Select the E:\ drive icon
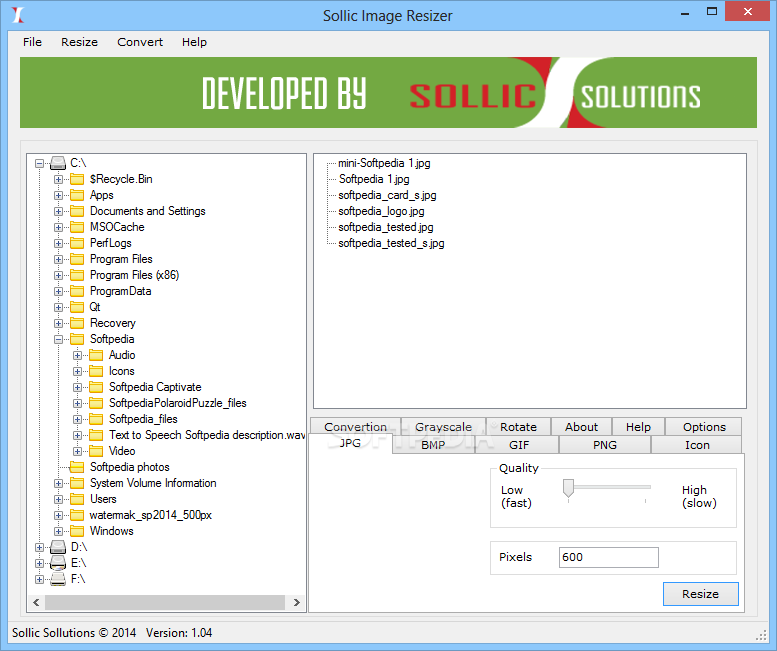The height and width of the screenshot is (651, 777). tap(58, 563)
